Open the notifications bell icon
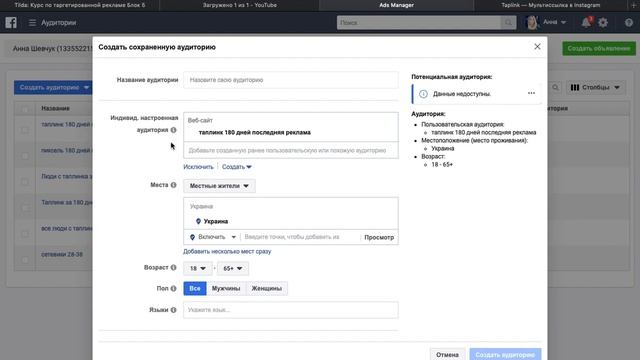The width and height of the screenshot is (640, 360). (586, 22)
